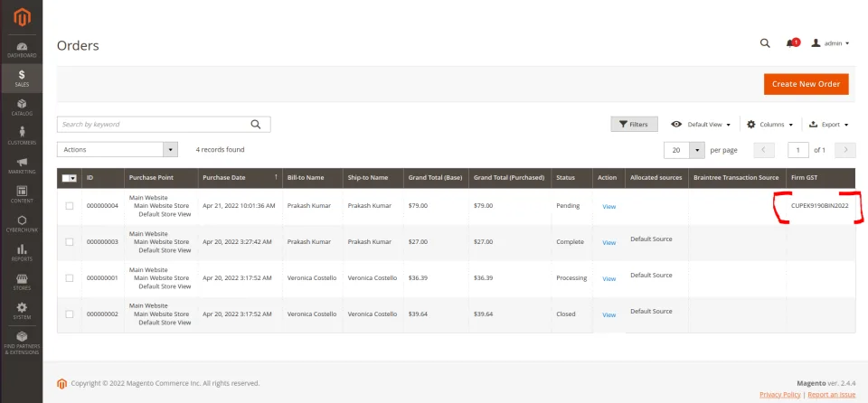This screenshot has width=868, height=403.
Task: Click the footer Magento logo icon
Action: click(x=62, y=384)
